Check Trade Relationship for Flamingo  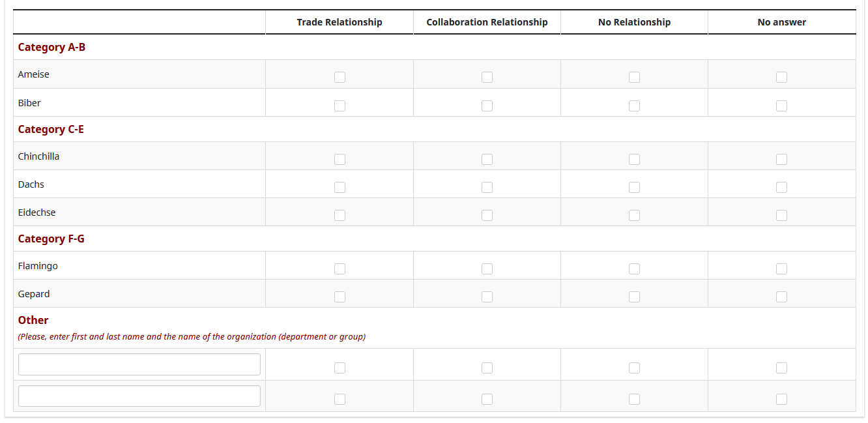point(340,269)
